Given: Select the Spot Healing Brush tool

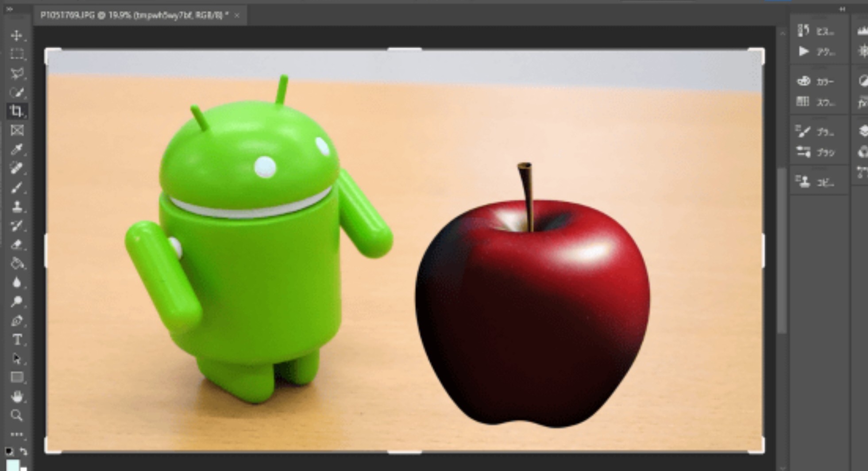Looking at the screenshot, I should [17, 168].
